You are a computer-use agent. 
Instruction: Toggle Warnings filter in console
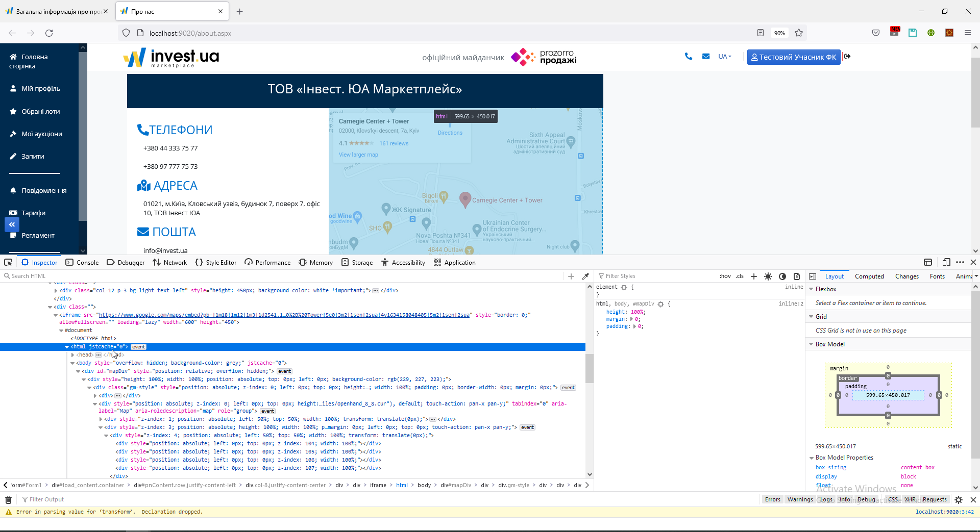click(x=800, y=500)
